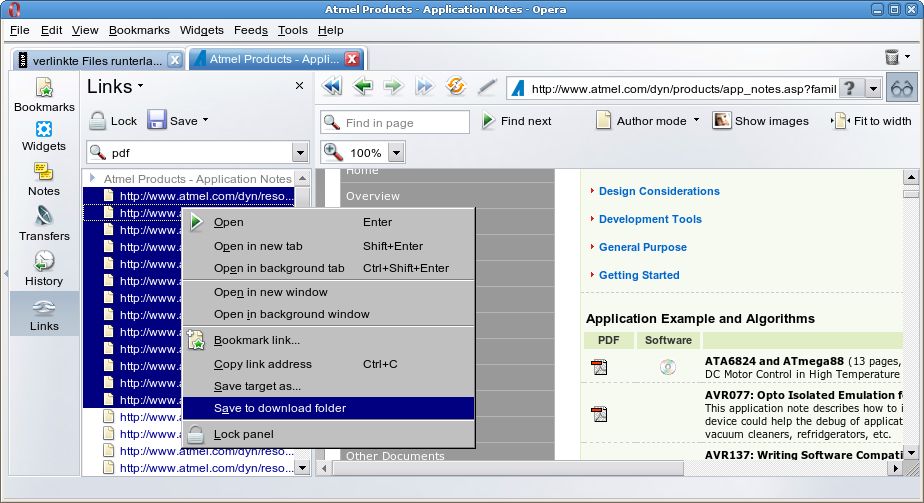Open the File menu
Image resolution: width=924 pixels, height=503 pixels.
[x=19, y=30]
